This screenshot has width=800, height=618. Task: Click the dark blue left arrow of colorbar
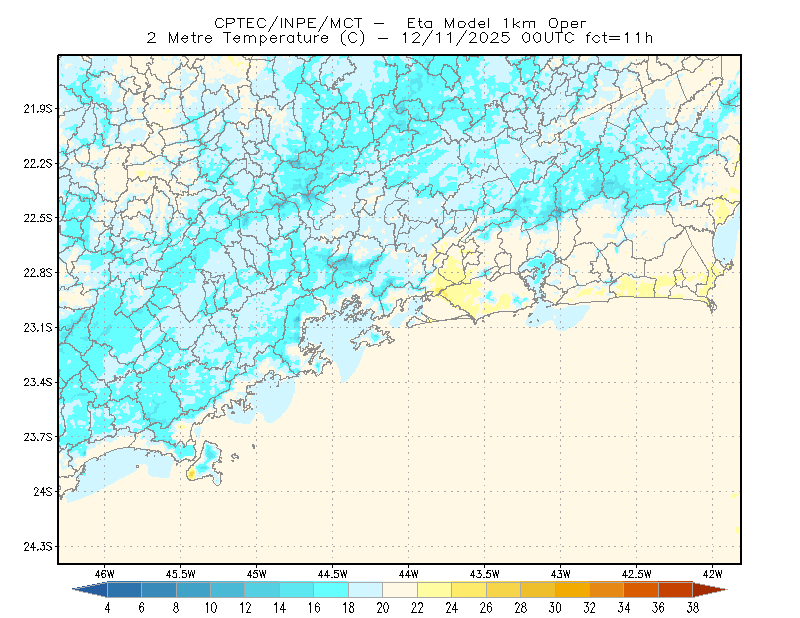point(91,589)
